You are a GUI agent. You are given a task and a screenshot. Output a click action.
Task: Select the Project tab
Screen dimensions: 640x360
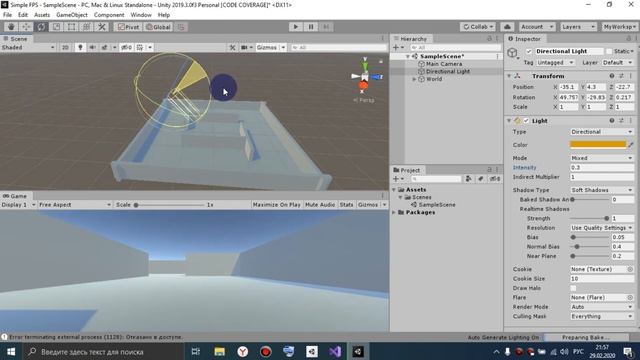pyautogui.click(x=407, y=170)
